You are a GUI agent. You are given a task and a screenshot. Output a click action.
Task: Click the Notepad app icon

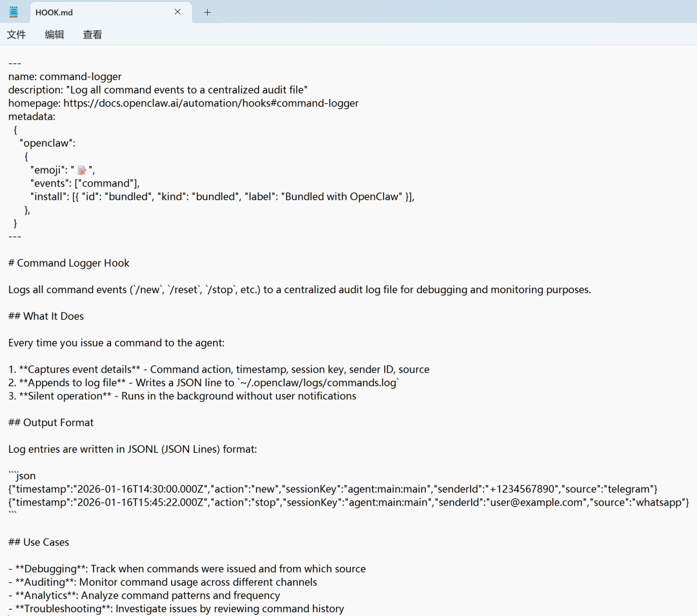(14, 12)
